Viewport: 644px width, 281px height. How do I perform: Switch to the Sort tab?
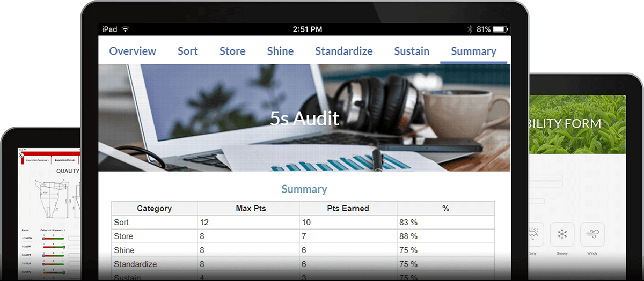(188, 51)
